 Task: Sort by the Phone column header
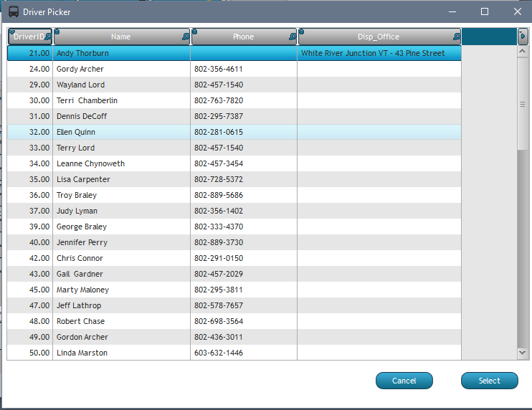click(x=243, y=37)
